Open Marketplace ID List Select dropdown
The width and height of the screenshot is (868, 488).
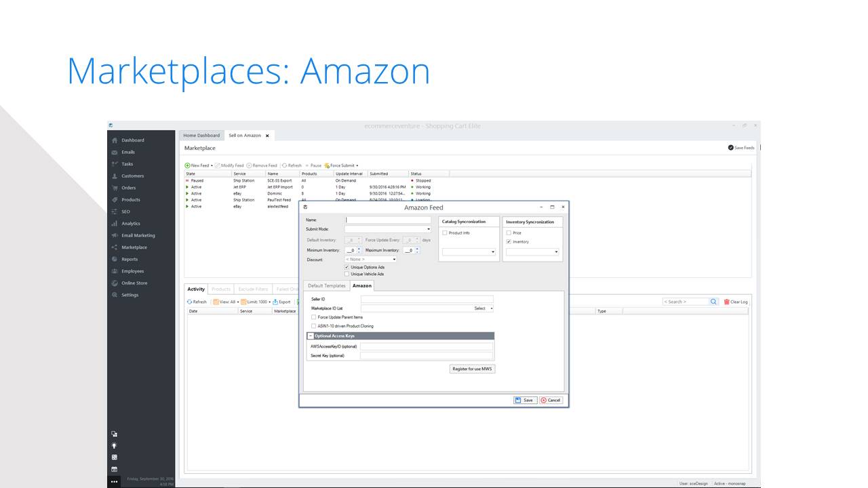tap(484, 308)
